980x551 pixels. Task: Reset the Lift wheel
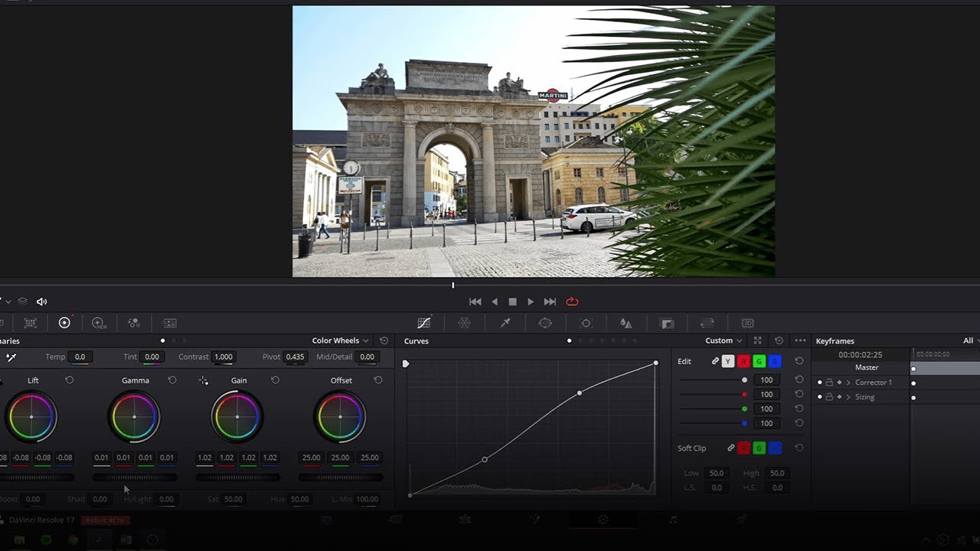pos(69,380)
